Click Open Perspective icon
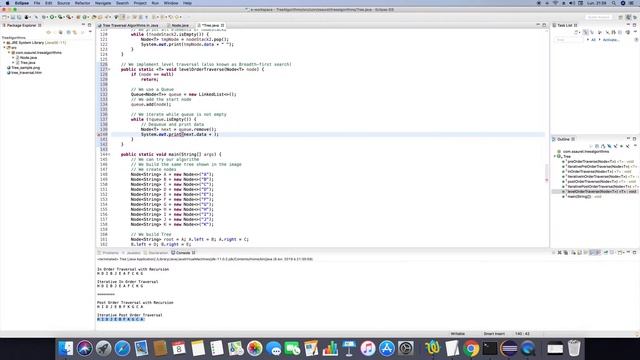640x360 pixels. click(x=620, y=17)
